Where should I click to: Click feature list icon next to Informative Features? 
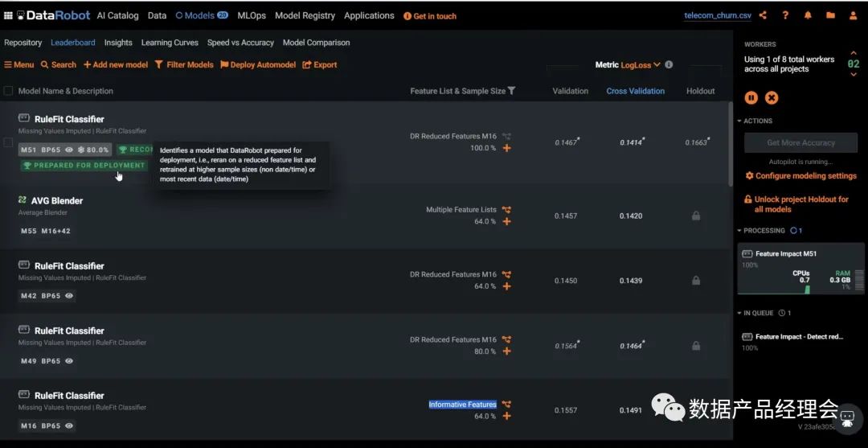506,405
